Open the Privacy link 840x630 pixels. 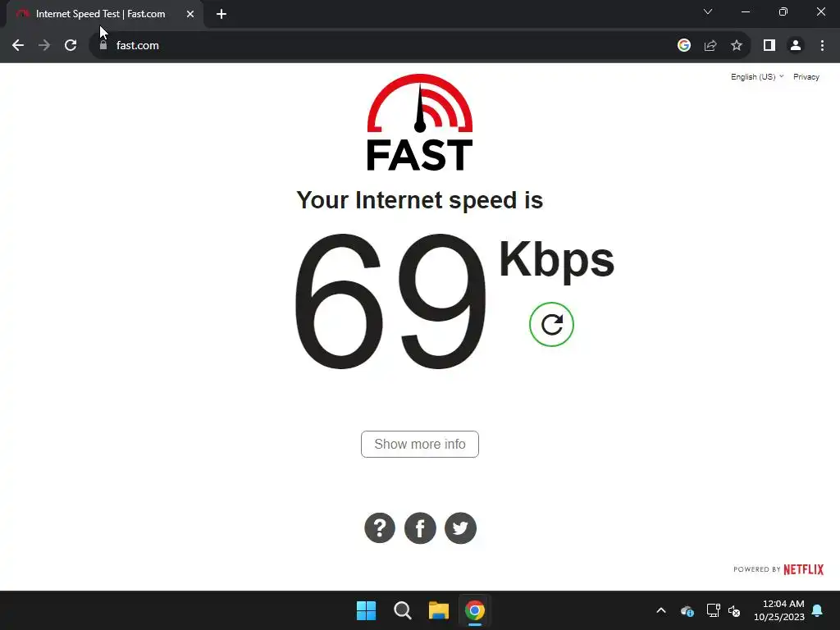(x=806, y=77)
